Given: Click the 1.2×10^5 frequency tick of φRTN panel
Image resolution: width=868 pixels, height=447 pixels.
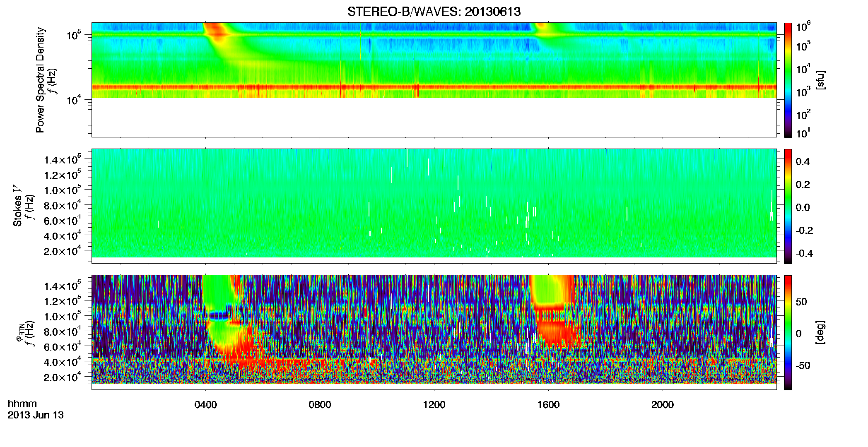Looking at the screenshot, I should click(63, 301).
